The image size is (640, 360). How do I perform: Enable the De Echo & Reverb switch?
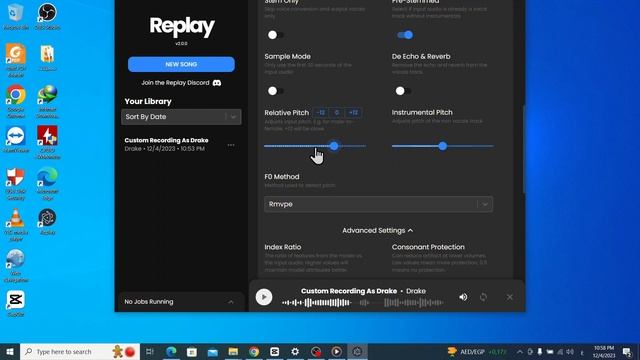tap(402, 91)
